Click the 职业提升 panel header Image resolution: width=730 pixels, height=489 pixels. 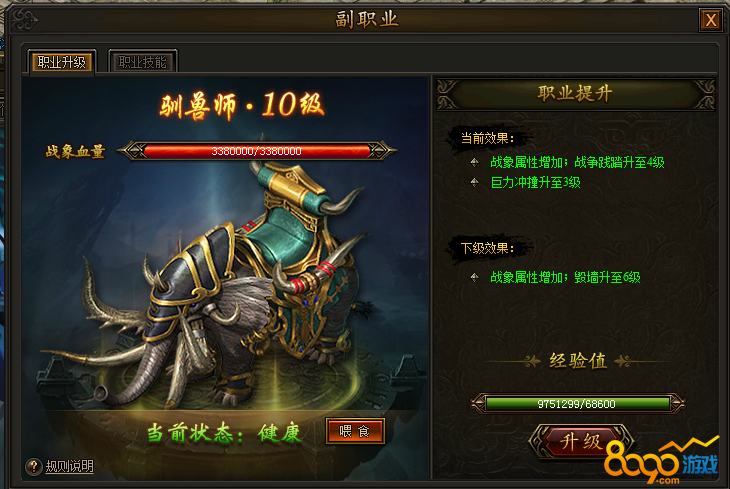pos(575,94)
